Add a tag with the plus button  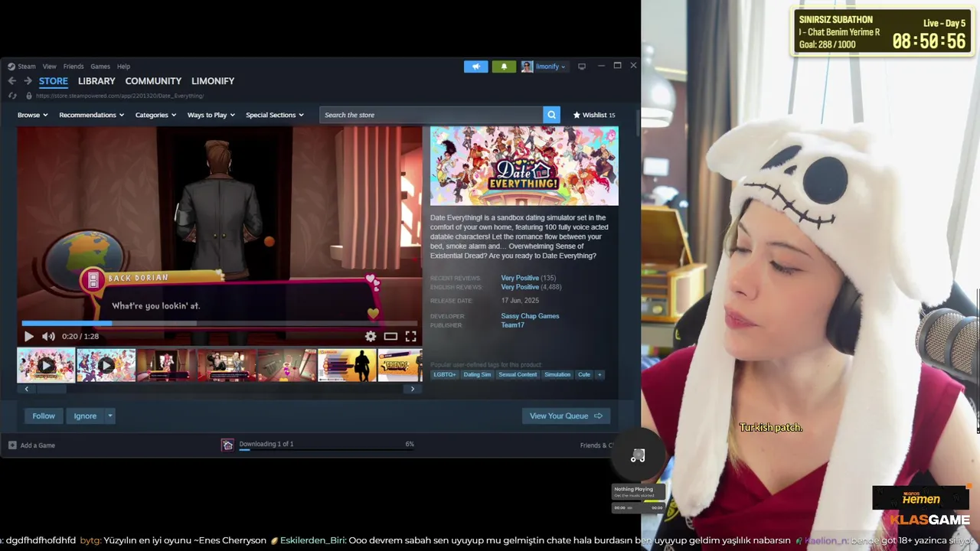coord(599,374)
